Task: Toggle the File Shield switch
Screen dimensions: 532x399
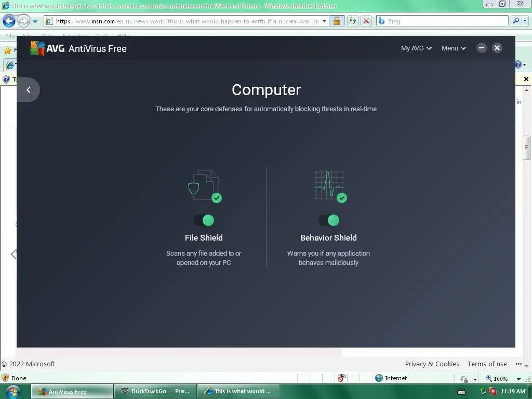Action: (x=204, y=220)
